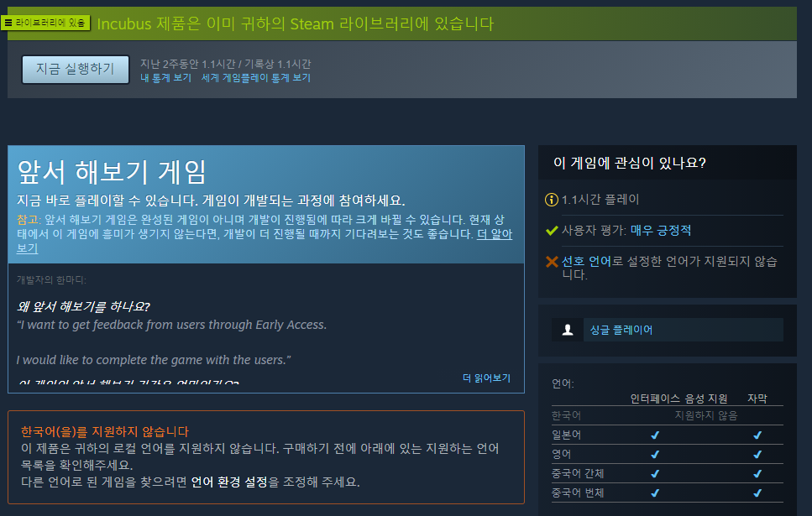Click the 중국어 간체 subtitles checkmark
The width and height of the screenshot is (812, 516).
(757, 473)
